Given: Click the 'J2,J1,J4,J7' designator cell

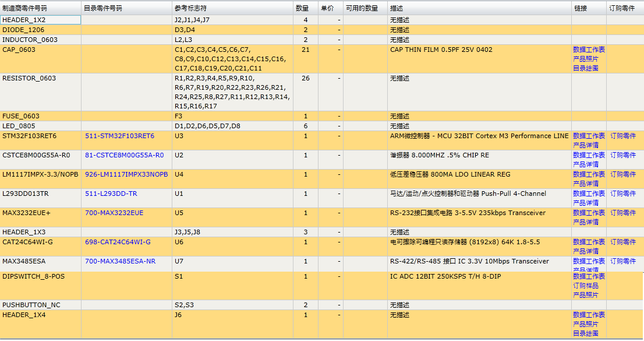Looking at the screenshot, I should coord(232,20).
